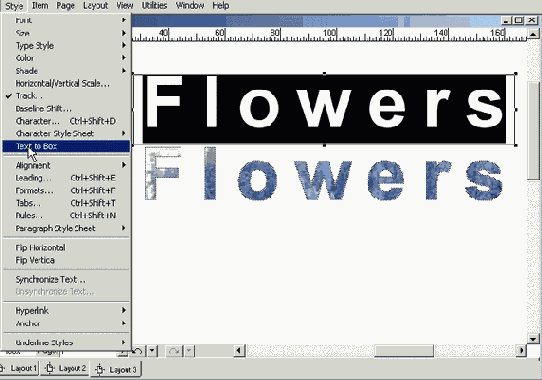
Task: Toggle the checked Track option
Action: 66,96
